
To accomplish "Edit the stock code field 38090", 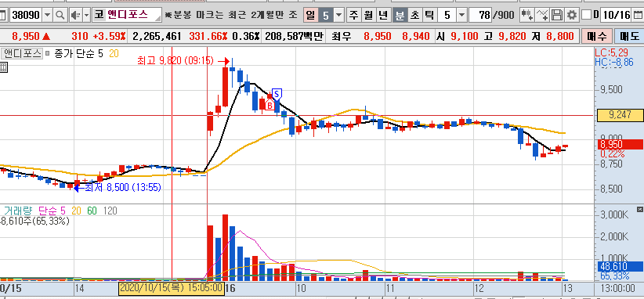I will 26,16.
